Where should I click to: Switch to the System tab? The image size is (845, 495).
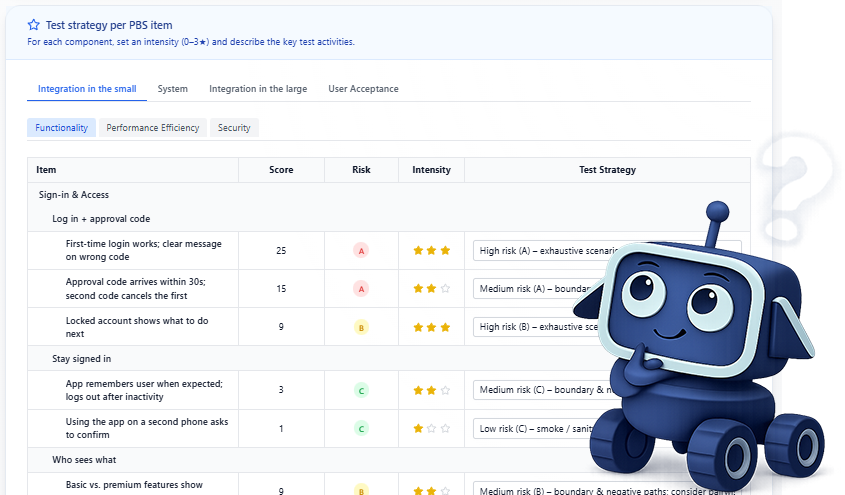pyautogui.click(x=172, y=89)
